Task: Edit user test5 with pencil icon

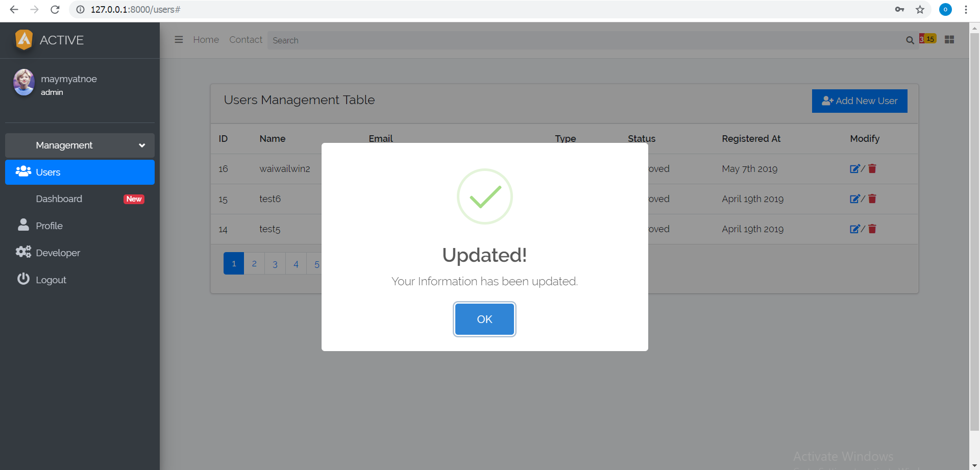Action: point(854,229)
